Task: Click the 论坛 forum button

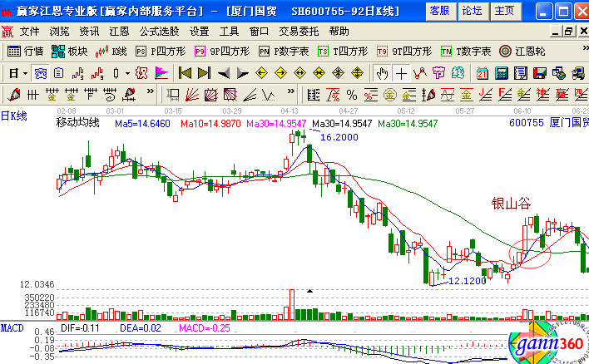Action: pos(472,11)
